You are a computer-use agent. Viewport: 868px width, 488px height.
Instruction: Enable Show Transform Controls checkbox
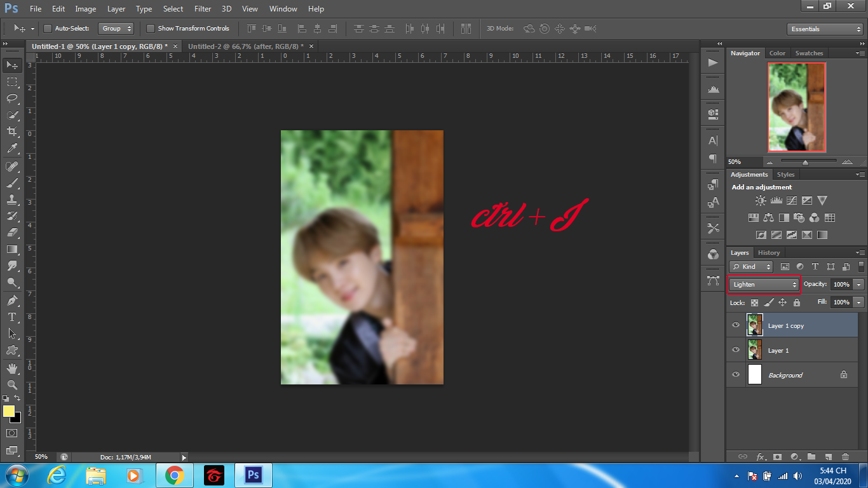tap(151, 29)
